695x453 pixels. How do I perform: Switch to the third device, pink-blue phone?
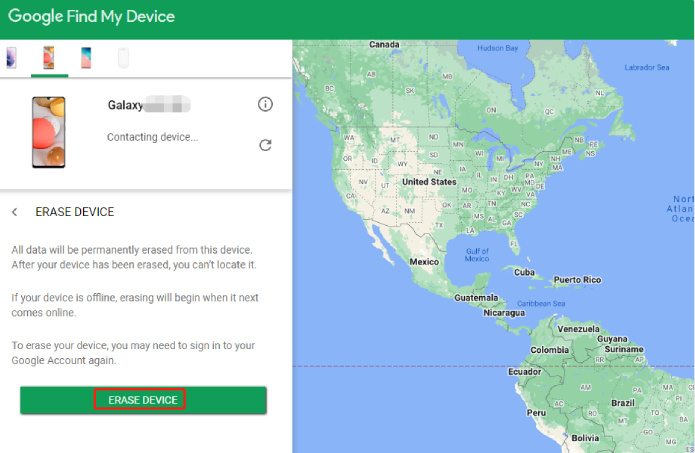pyautogui.click(x=86, y=58)
